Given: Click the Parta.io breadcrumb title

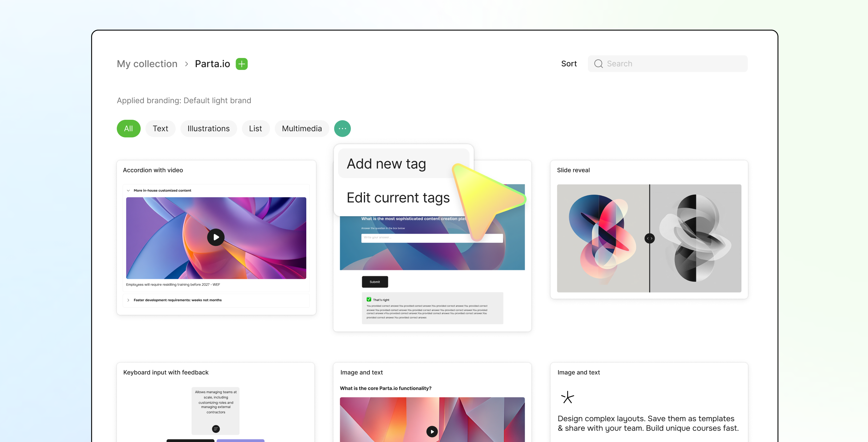Looking at the screenshot, I should [x=212, y=64].
